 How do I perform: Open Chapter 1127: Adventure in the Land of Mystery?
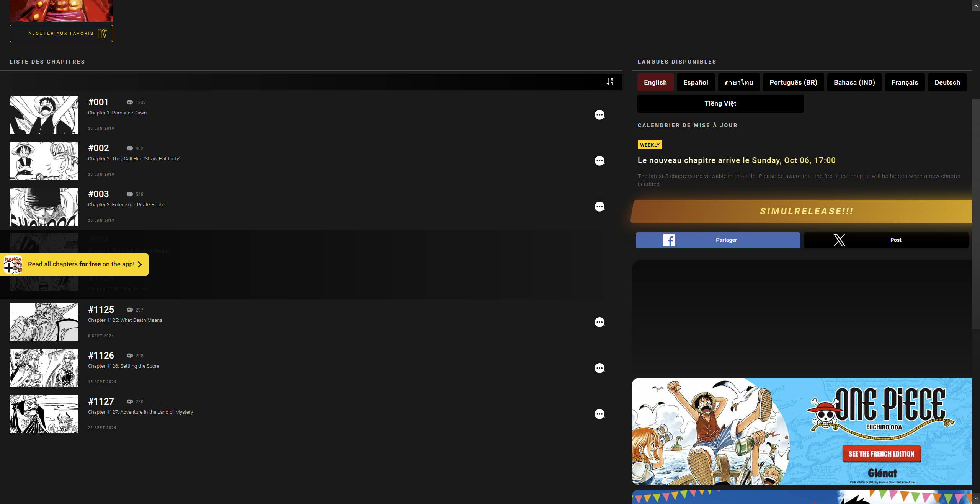pos(140,412)
